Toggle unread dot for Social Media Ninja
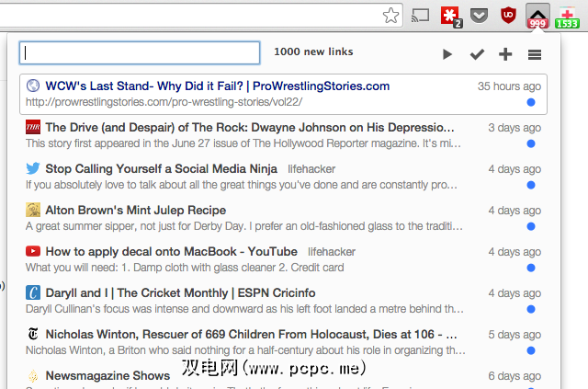This screenshot has width=588, height=389. [x=531, y=185]
